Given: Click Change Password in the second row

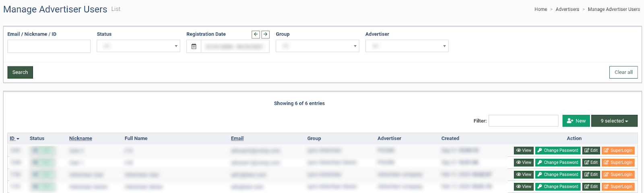Looking at the screenshot, I should point(557,162).
